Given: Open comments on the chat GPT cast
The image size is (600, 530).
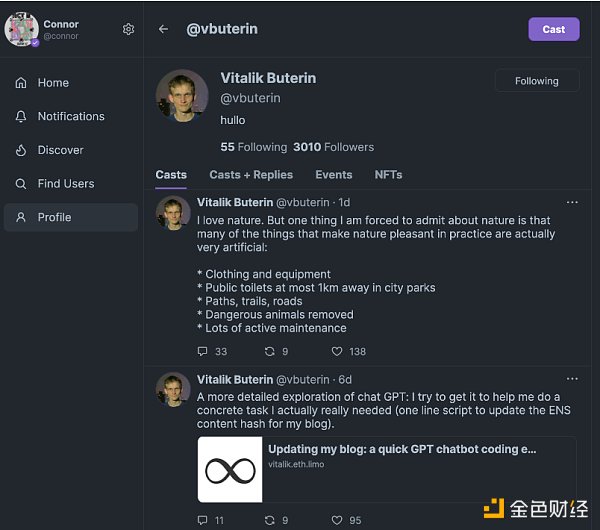Looking at the screenshot, I should (203, 520).
